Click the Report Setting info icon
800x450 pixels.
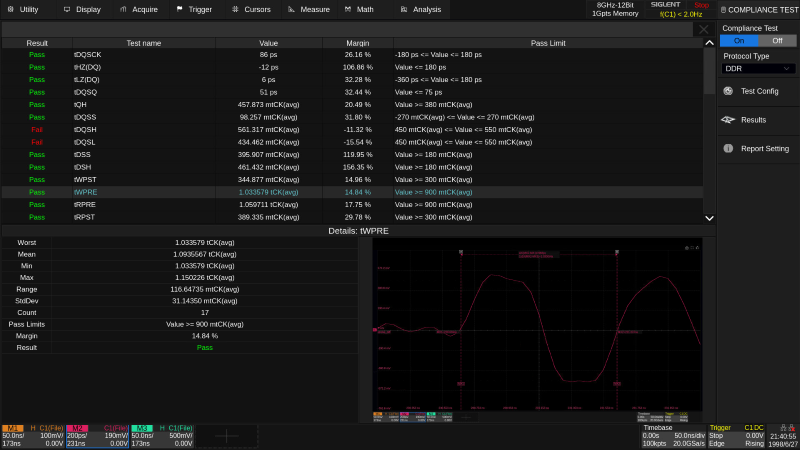pyautogui.click(x=728, y=148)
